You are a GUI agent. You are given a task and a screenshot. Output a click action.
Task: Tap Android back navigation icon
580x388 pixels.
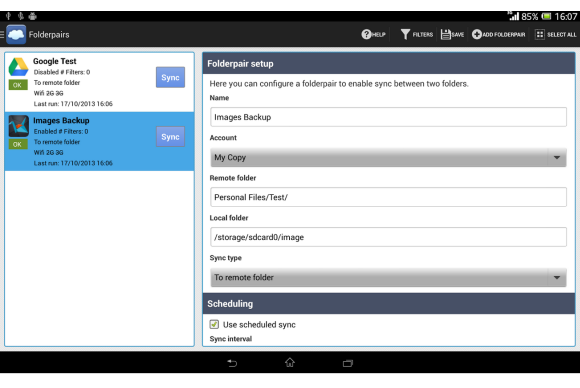(232, 363)
